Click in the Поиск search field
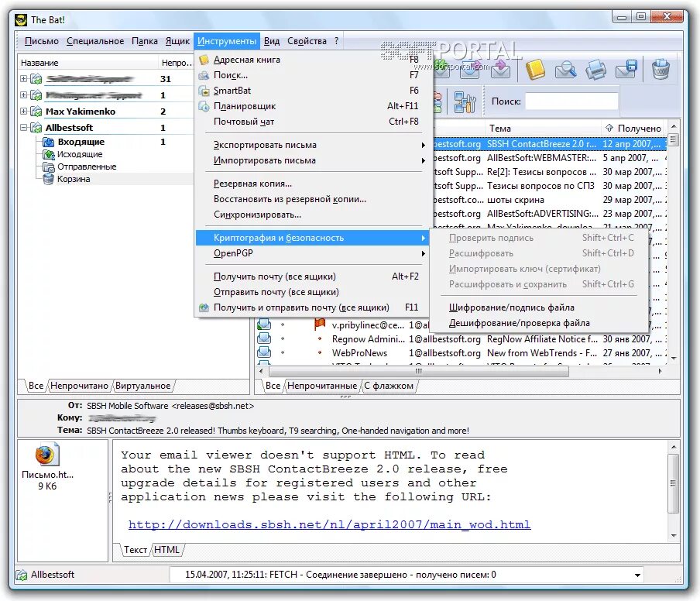Viewport: 700px width, 601px height. click(x=571, y=101)
